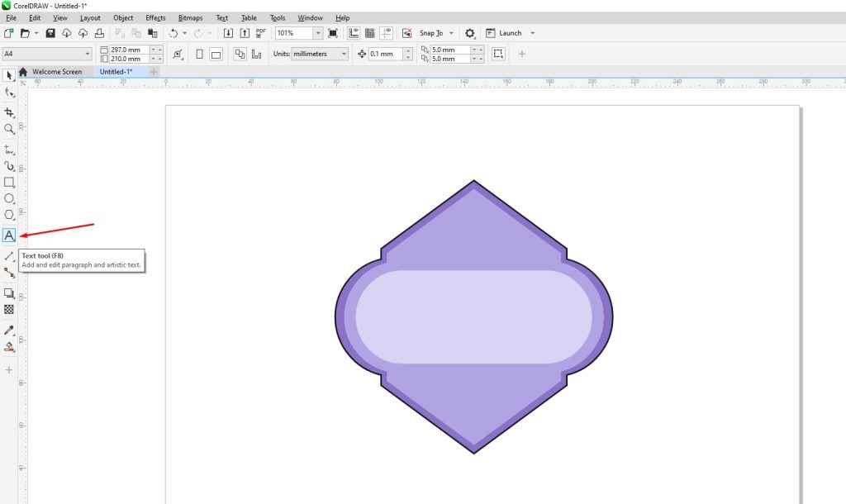Select the Rectangle tool
Image resolution: width=846 pixels, height=504 pixels.
pyautogui.click(x=9, y=182)
